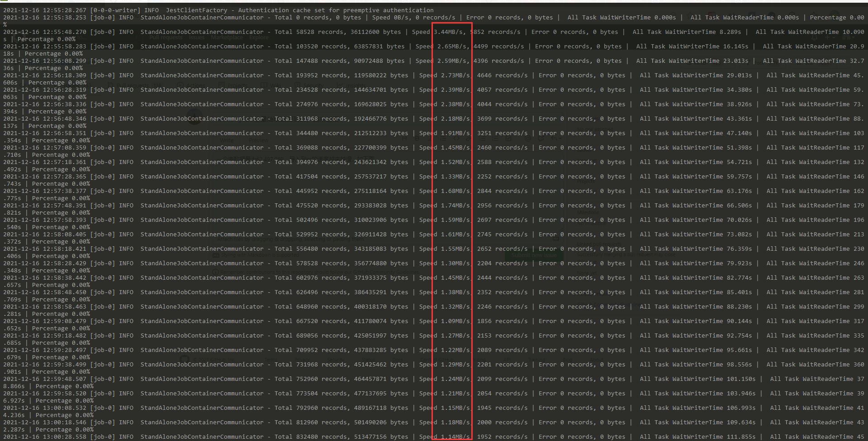Image resolution: width=868 pixels, height=441 pixels.
Task: Insert a task list with the checklist icon
Action: click(x=508, y=139)
